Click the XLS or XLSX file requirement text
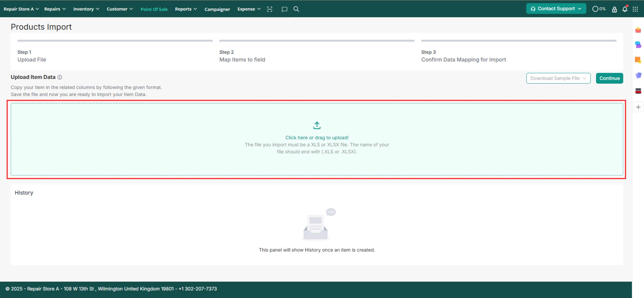The width and height of the screenshot is (644, 298). click(x=317, y=148)
